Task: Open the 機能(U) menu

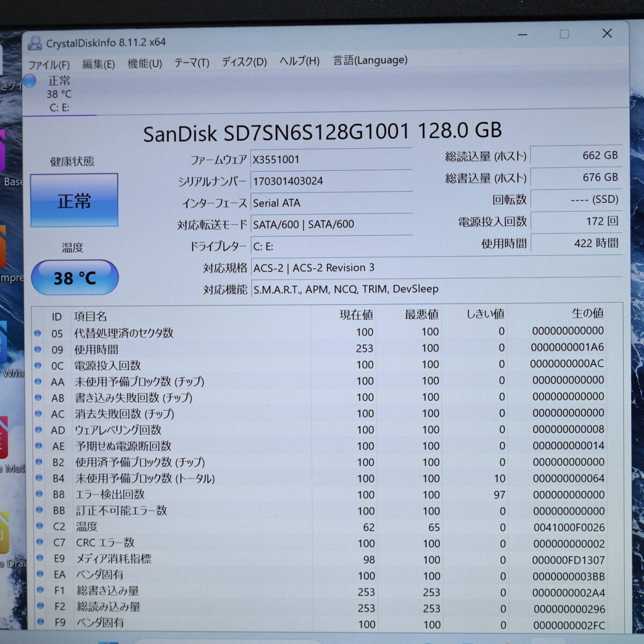Action: (144, 64)
